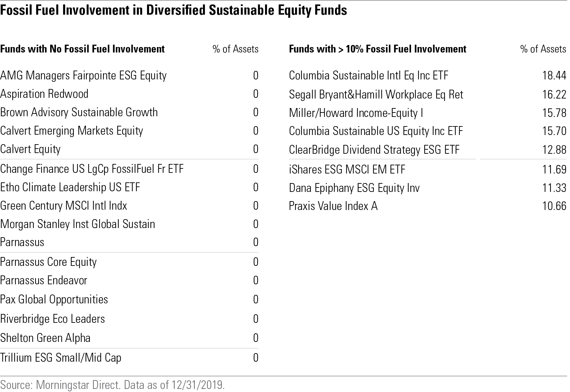Click the 10.66 value for Praxis Value Index A

point(554,206)
